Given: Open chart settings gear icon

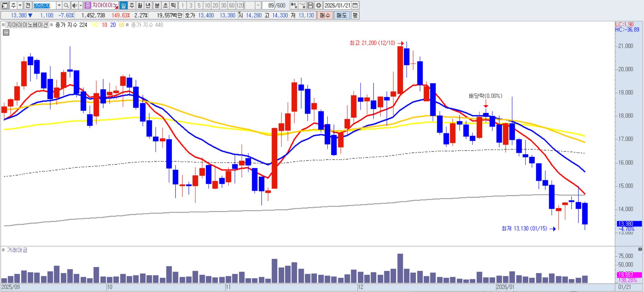Looking at the screenshot, I should 319,6.
